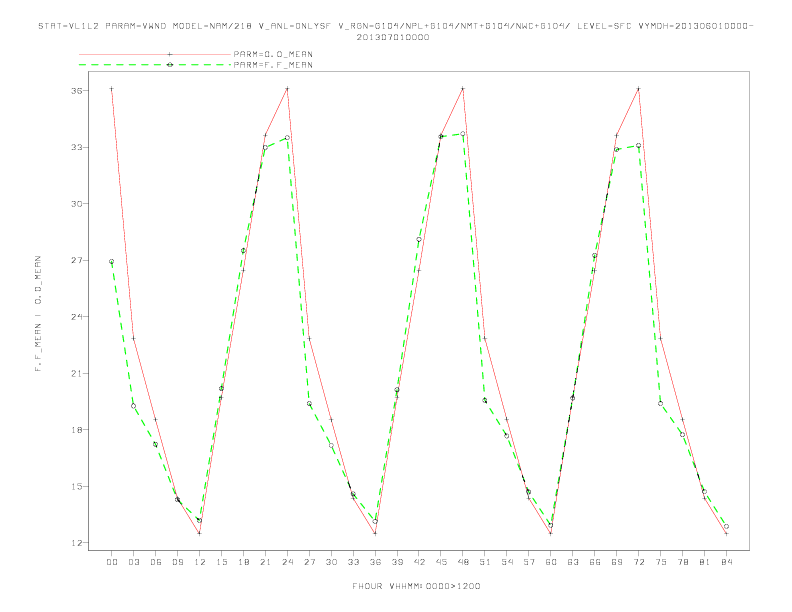The height and width of the screenshot is (612, 792).
Task: Click green circle data point at hour 42
Action: tap(419, 239)
